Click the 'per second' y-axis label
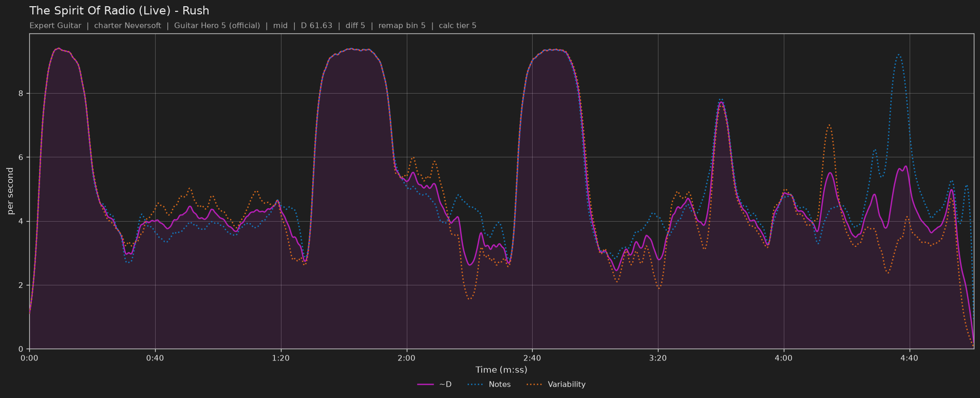 click(x=10, y=191)
